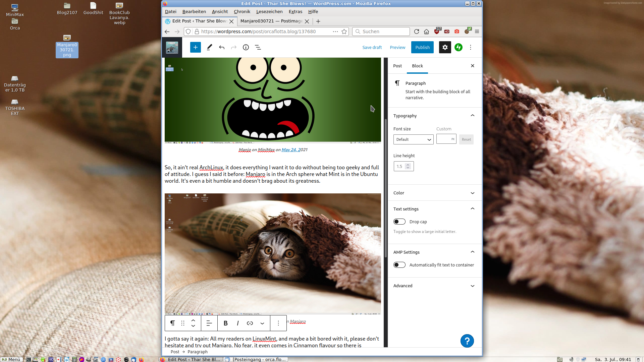This screenshot has height=362, width=644.
Task: Open the List View outline icon
Action: click(x=258, y=47)
